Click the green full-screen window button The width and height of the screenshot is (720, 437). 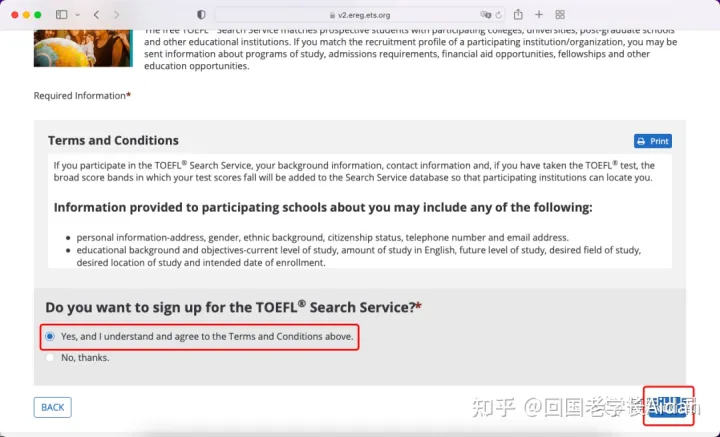coord(38,15)
